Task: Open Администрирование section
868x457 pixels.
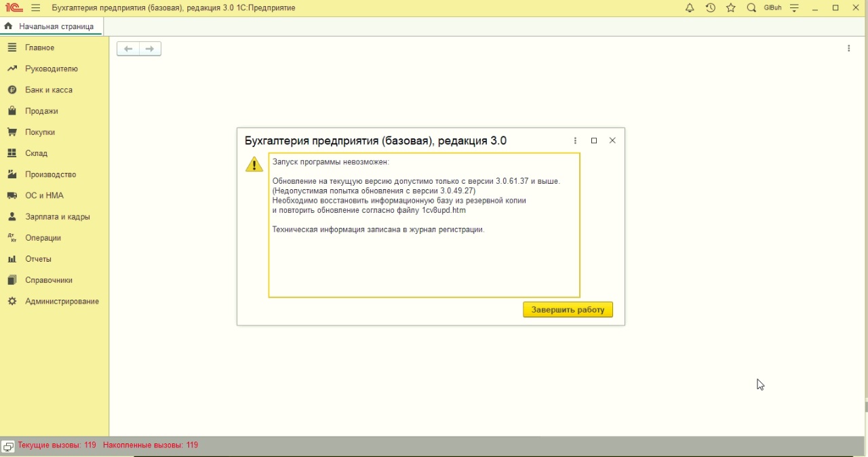Action: click(54, 301)
